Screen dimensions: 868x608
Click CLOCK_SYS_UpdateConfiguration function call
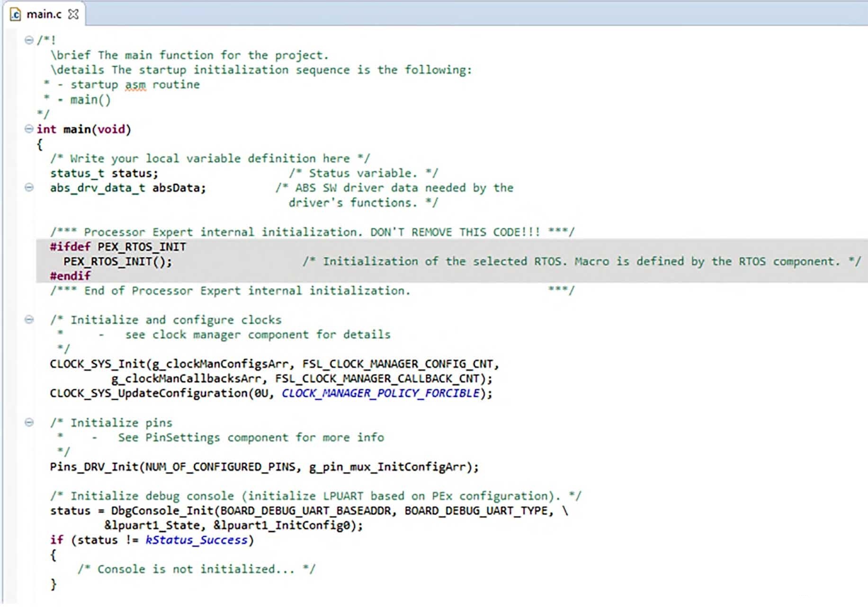pyautogui.click(x=149, y=393)
